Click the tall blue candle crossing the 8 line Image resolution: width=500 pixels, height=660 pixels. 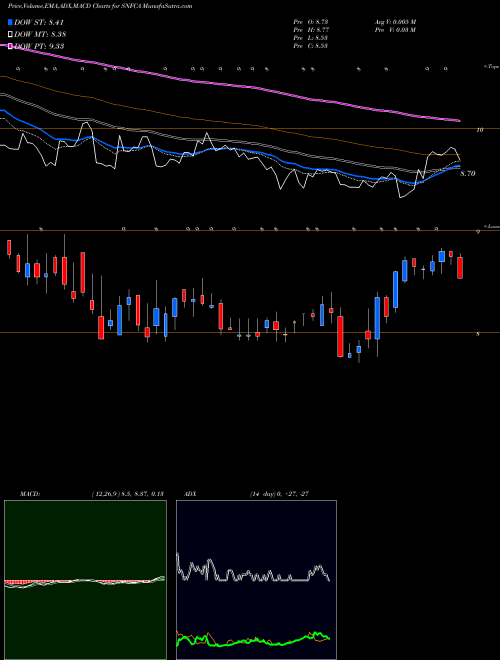coord(377,318)
